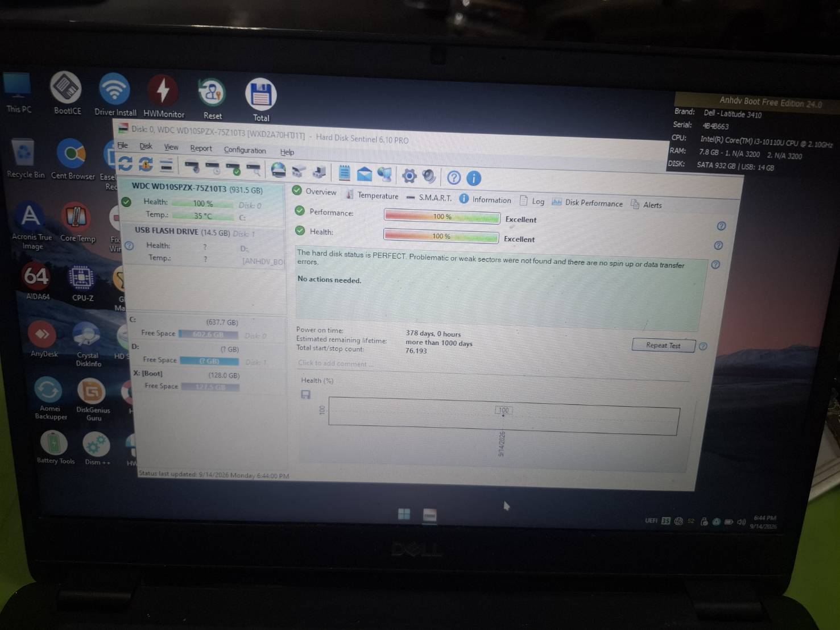Click the Health 100% bar in Overview
The width and height of the screenshot is (840, 630).
pyautogui.click(x=441, y=235)
